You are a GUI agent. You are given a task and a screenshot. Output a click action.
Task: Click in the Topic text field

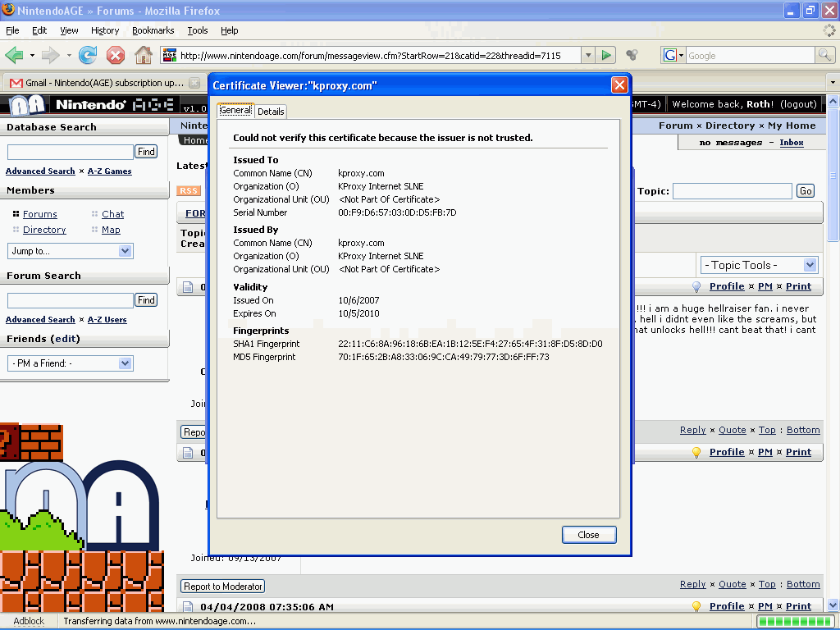(733, 190)
